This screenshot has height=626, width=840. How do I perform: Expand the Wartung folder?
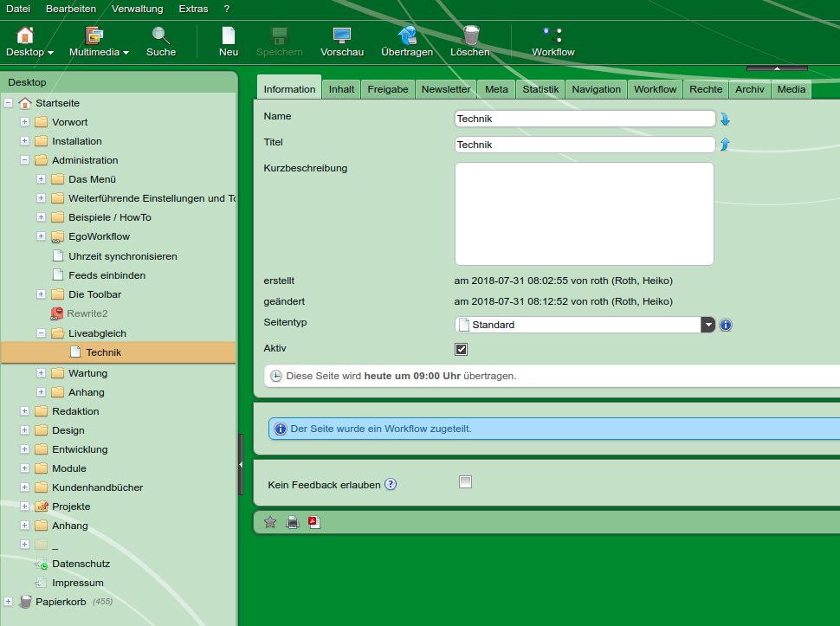pos(42,372)
